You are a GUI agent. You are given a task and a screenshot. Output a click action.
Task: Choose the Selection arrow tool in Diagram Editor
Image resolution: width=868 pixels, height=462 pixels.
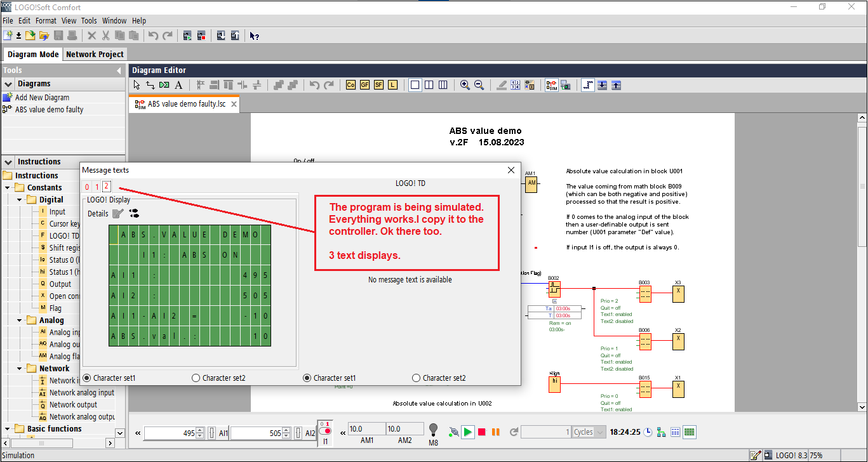point(137,85)
